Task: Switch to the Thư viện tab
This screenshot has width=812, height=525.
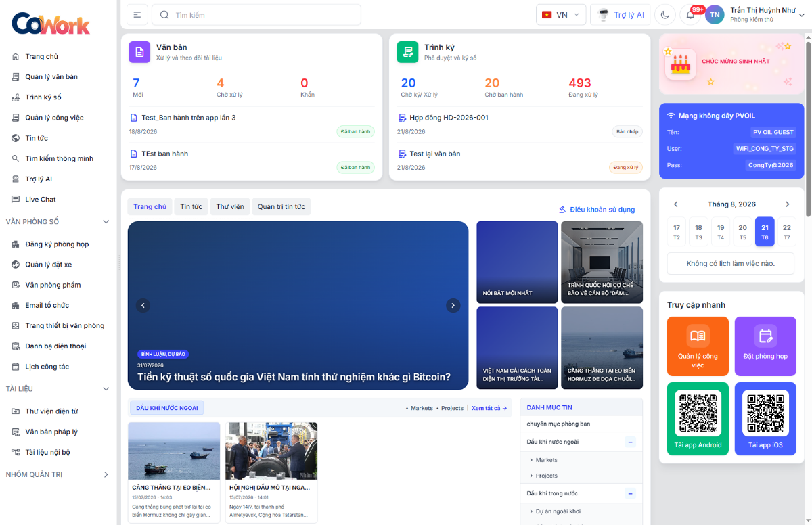Action: tap(230, 207)
